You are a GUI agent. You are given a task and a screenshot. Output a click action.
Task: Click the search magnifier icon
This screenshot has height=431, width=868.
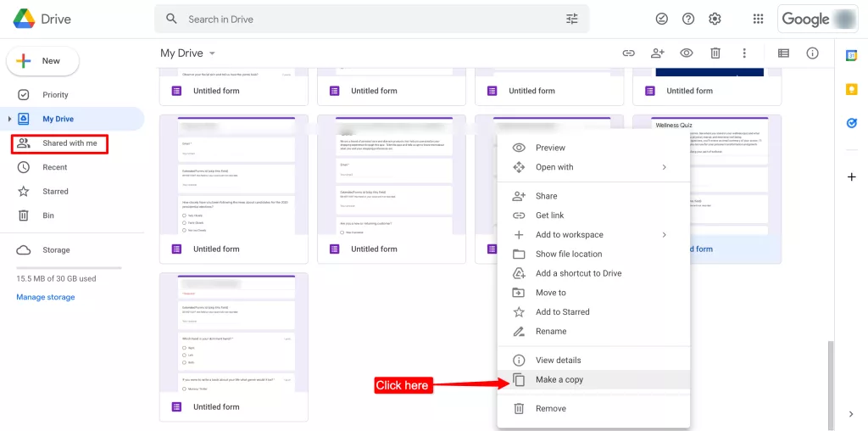(x=172, y=19)
